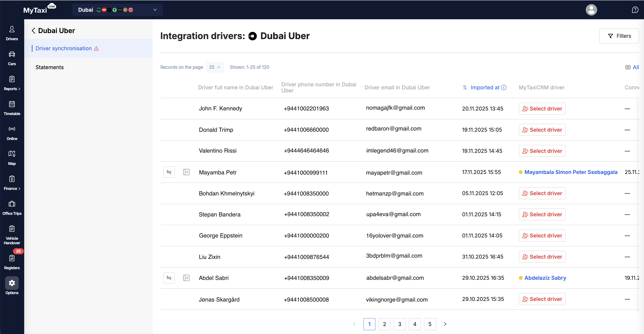Click Shown: 1-25 of 120 text
The image size is (644, 334).
click(250, 67)
